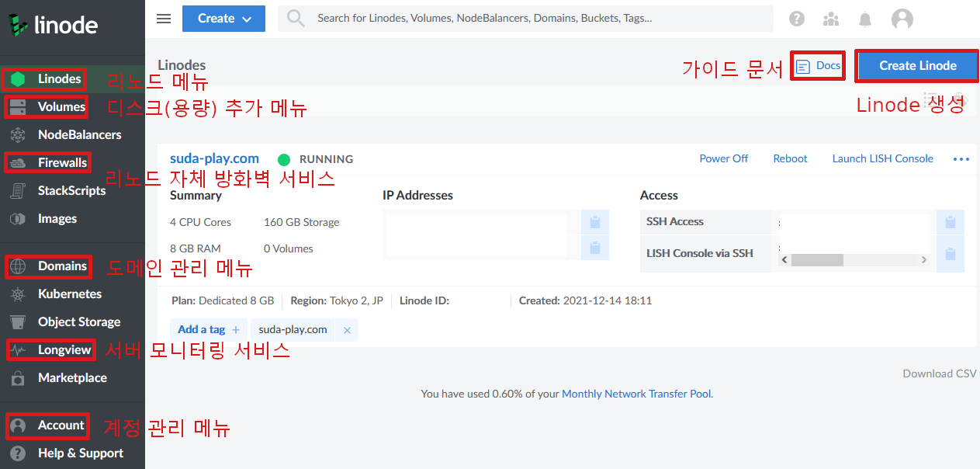Click the Access scrollbar left arrow
This screenshot has width=980, height=469.
click(x=784, y=260)
